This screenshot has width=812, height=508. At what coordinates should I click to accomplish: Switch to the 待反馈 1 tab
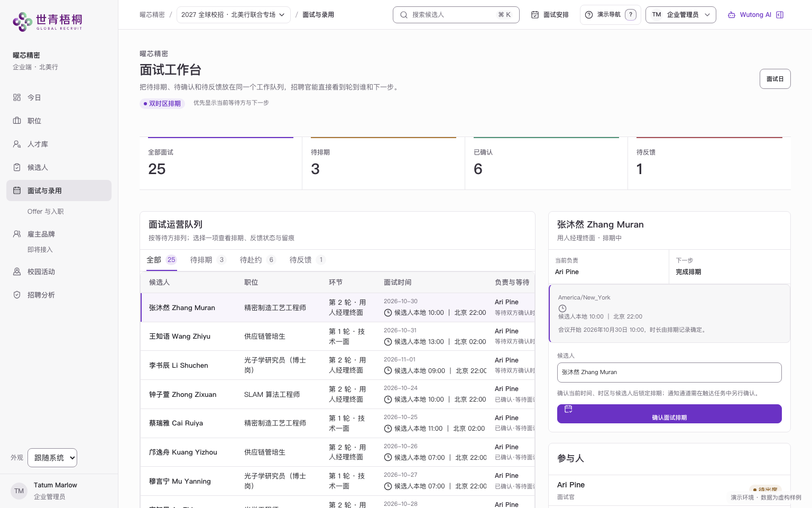(307, 260)
